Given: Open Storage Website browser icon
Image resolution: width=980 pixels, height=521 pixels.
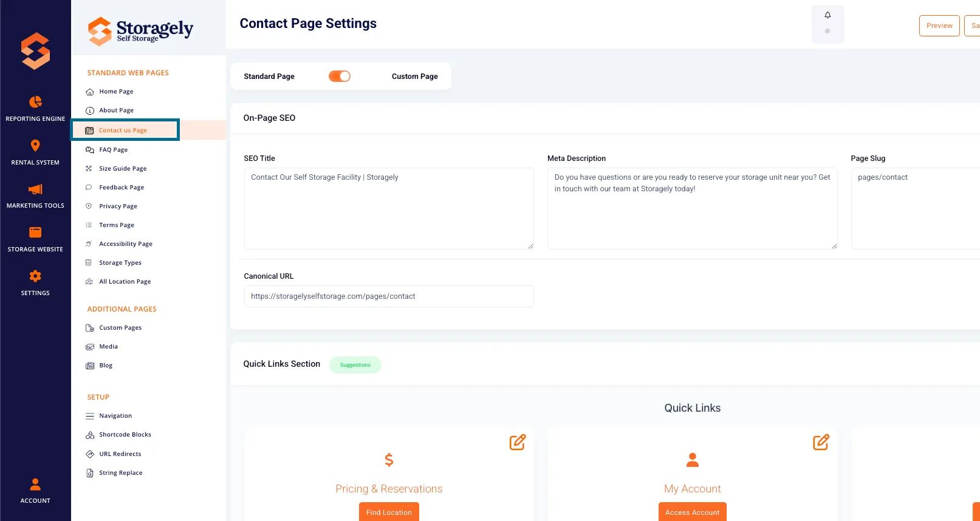Looking at the screenshot, I should tap(35, 232).
